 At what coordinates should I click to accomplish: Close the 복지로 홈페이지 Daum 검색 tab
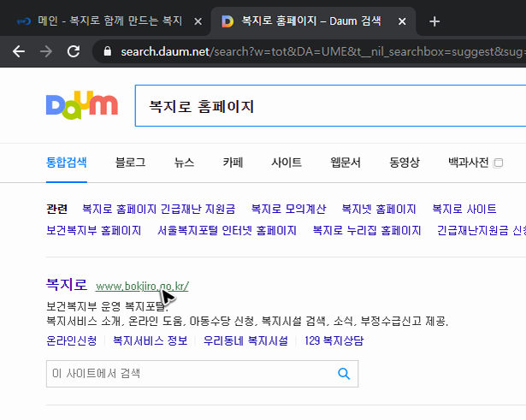click(x=402, y=21)
